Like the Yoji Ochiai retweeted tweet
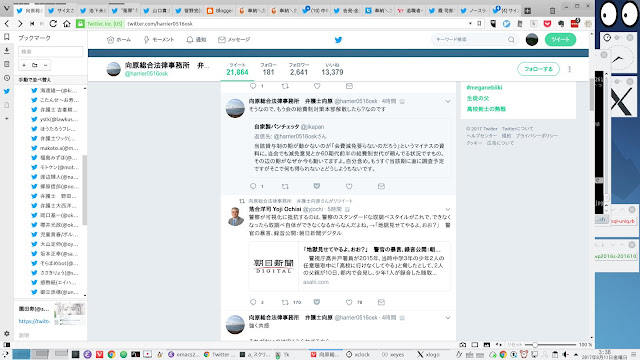 click(x=349, y=302)
